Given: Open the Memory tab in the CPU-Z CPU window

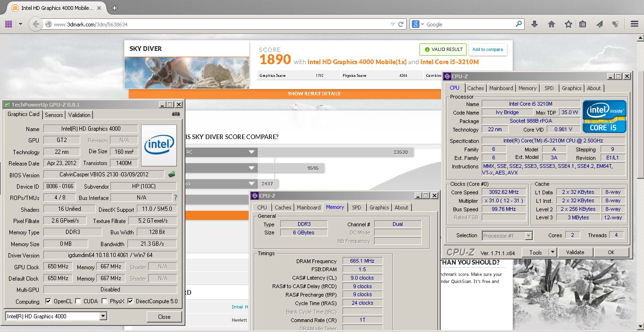Looking at the screenshot, I should click(527, 88).
